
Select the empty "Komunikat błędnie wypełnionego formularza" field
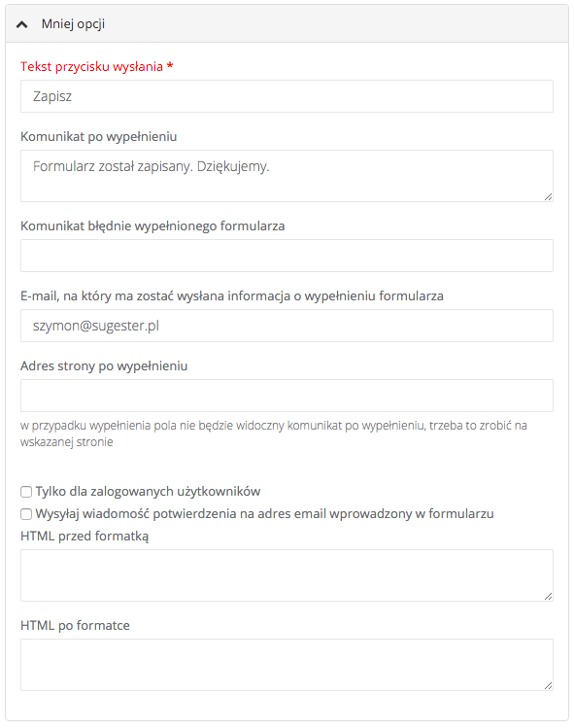287,256
